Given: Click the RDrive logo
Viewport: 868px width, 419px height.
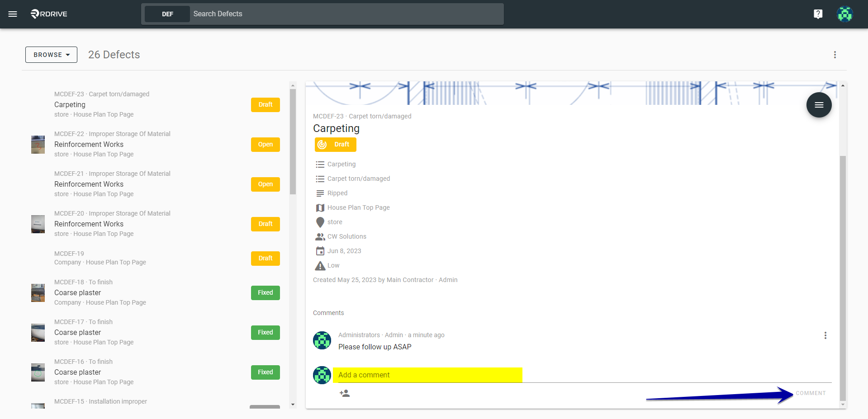Looking at the screenshot, I should 49,14.
